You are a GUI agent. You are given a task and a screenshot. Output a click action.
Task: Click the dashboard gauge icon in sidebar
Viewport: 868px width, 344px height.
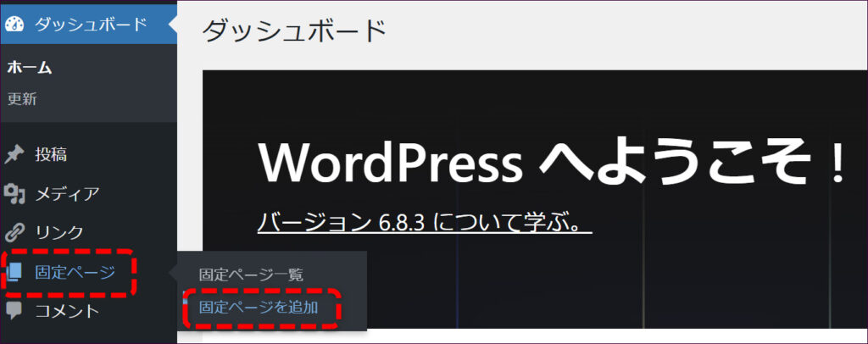point(14,25)
